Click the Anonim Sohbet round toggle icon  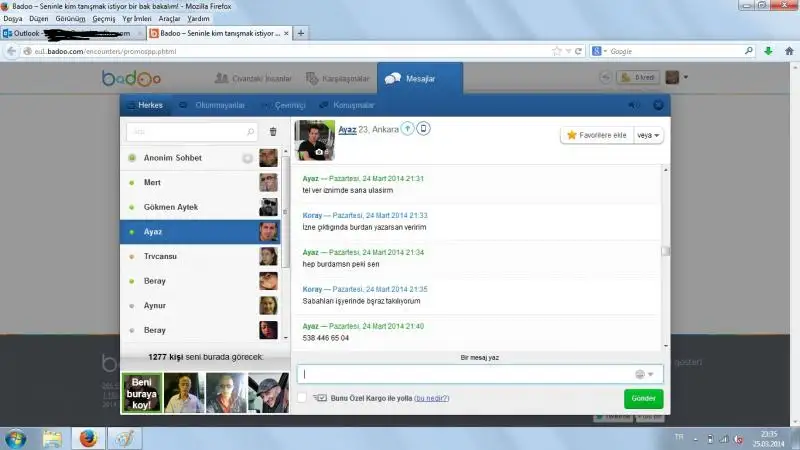pos(247,158)
